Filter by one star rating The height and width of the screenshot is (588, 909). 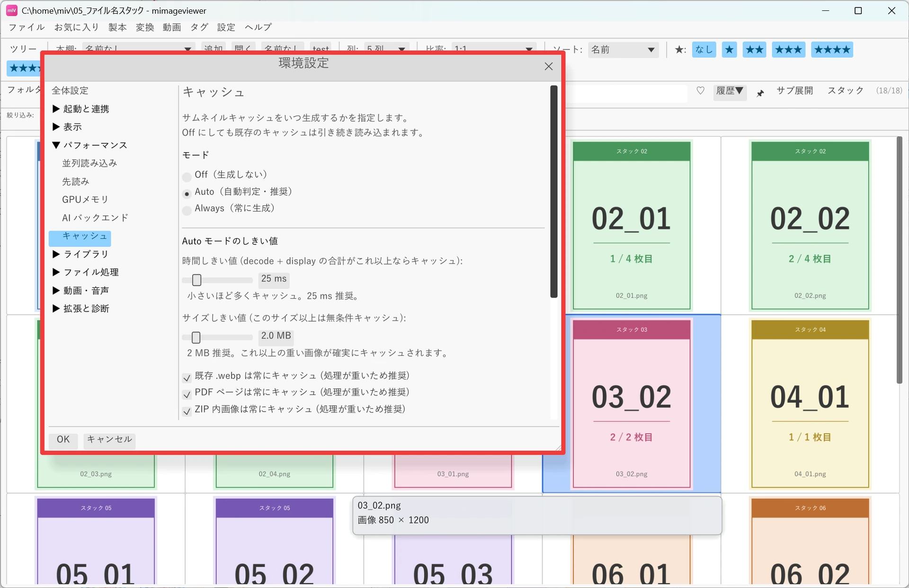click(x=729, y=50)
